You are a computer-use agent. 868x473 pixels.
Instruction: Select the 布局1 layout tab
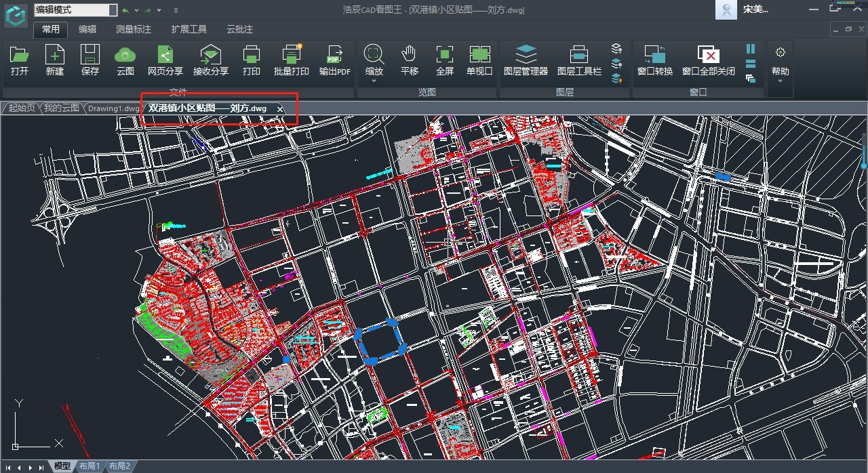pos(89,466)
